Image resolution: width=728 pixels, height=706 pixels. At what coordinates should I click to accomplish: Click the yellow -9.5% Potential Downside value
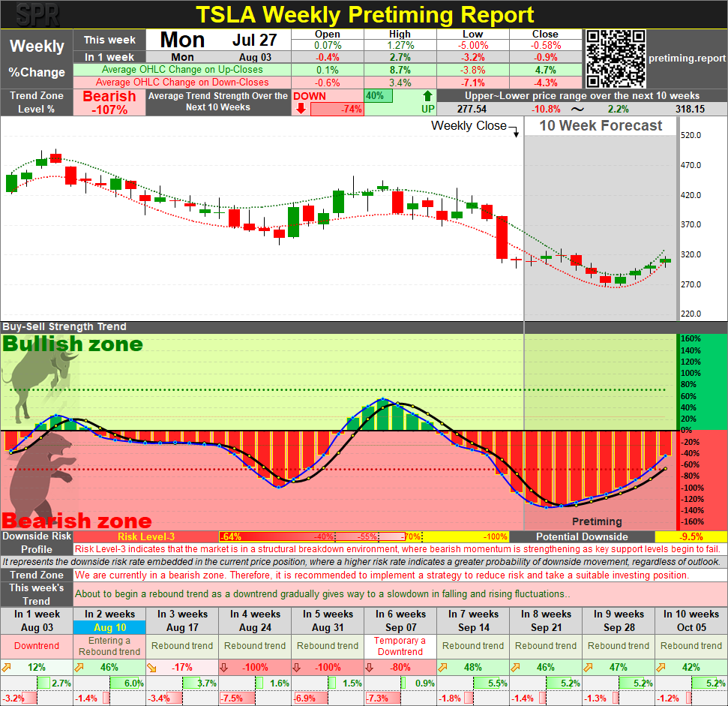[691, 536]
